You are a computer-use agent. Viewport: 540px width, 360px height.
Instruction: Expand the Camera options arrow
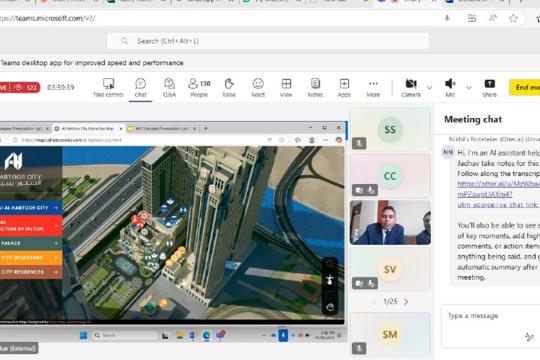pos(429,88)
